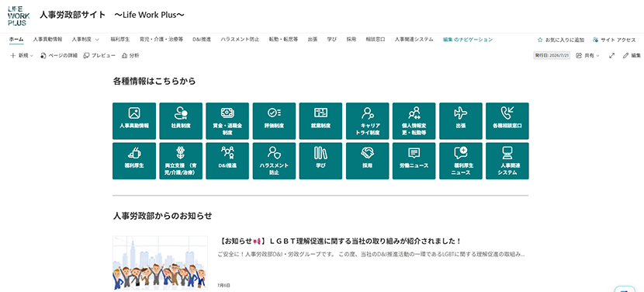644x292 pixels.
Task: Open the 賃金・退職金制度 tile
Action: click(x=227, y=121)
